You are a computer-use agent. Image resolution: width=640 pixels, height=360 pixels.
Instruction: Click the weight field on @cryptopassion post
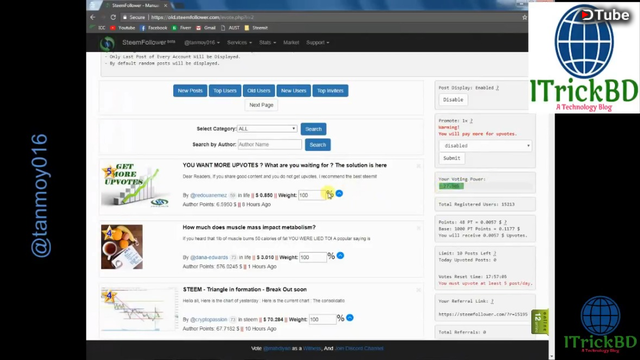(x=322, y=319)
